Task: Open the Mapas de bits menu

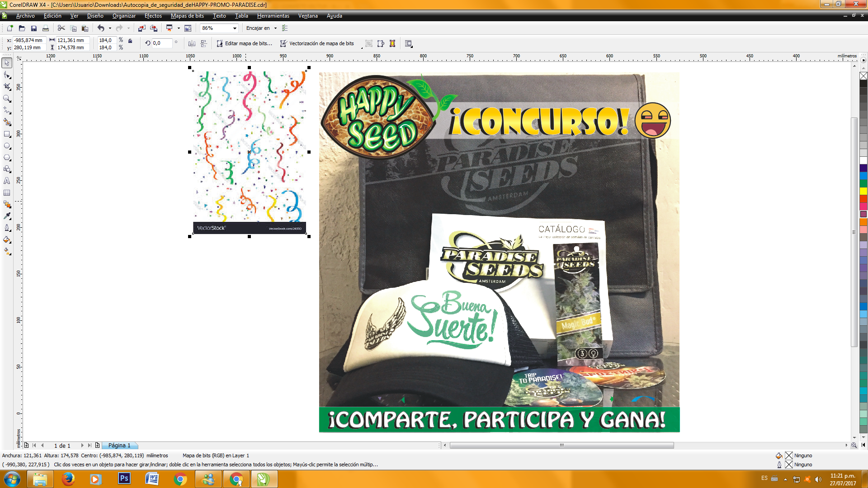Action: click(187, 16)
